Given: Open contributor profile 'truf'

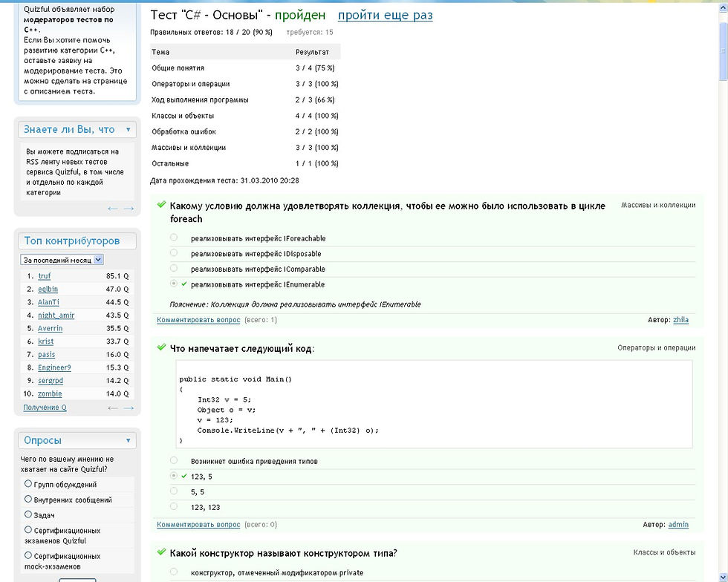Looking at the screenshot, I should pyautogui.click(x=44, y=276).
